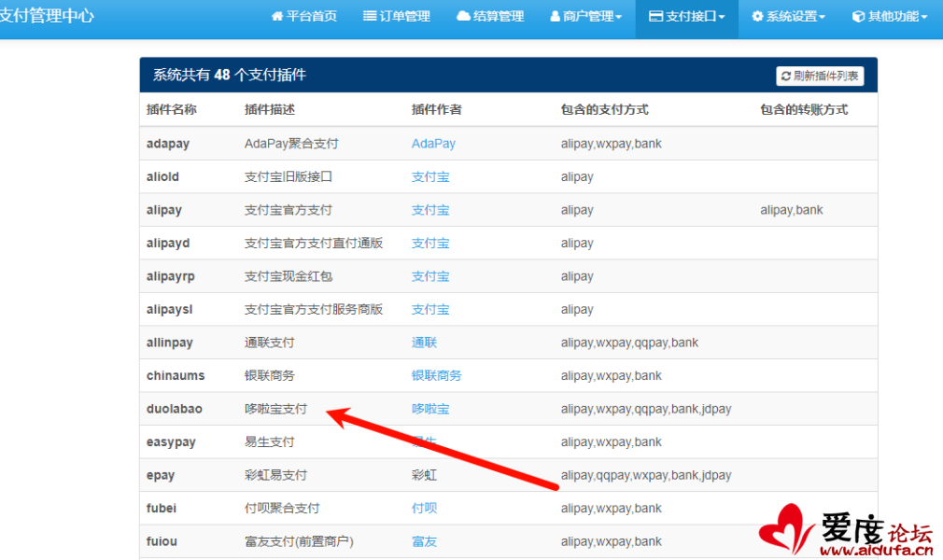Click the 付呗聚合支付 description
943x560 pixels.
pos(281,509)
